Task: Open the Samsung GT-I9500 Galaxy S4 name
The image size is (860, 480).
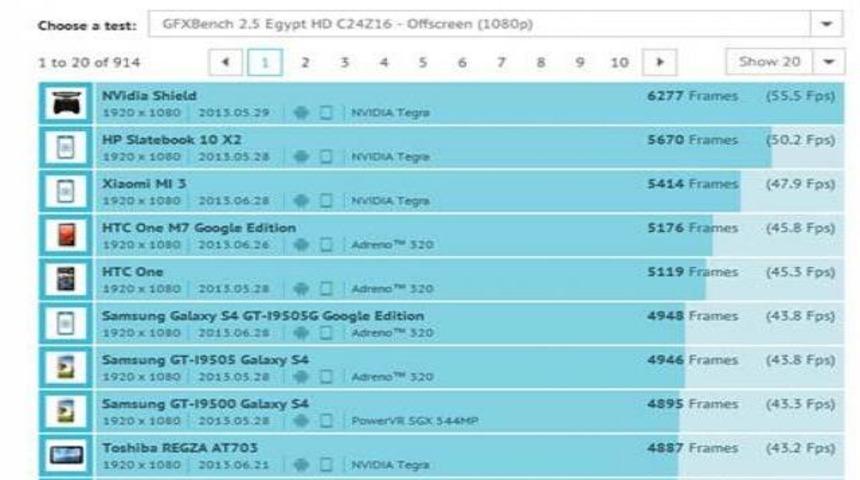Action: (x=205, y=404)
